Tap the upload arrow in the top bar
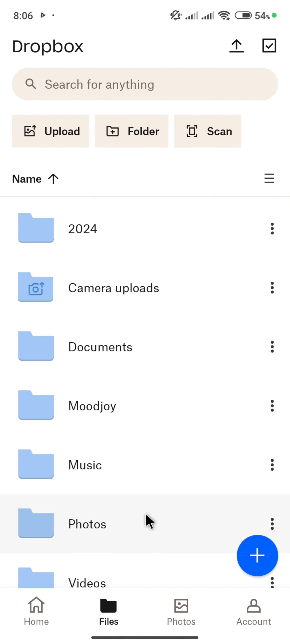This screenshot has width=290, height=644. click(x=236, y=46)
